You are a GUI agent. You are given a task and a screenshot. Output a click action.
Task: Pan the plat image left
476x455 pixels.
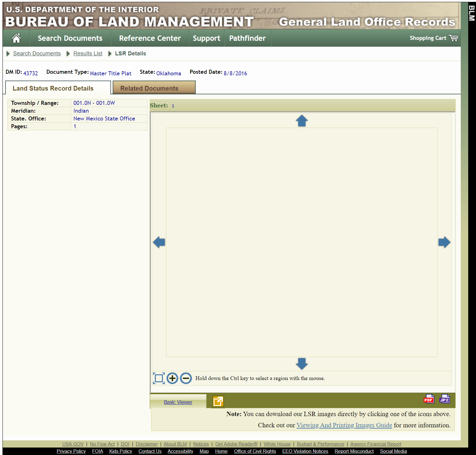159,242
